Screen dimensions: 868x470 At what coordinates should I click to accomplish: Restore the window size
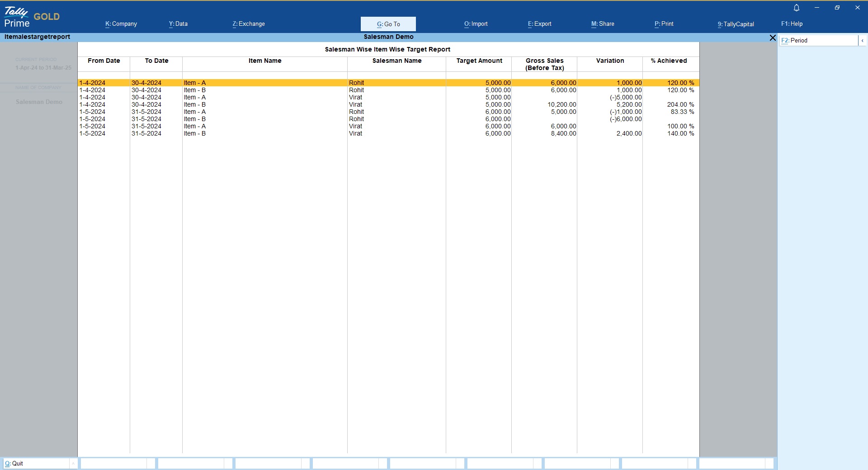pyautogui.click(x=837, y=8)
